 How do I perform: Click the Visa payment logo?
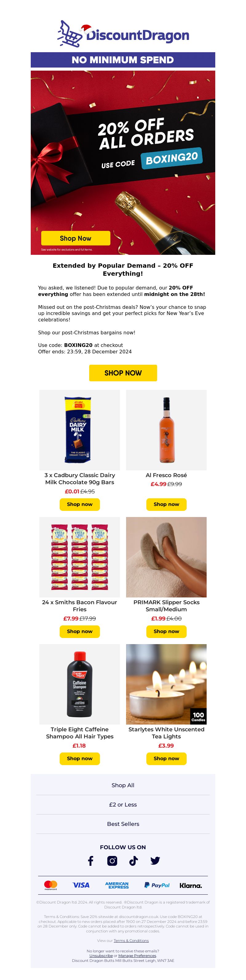(x=81, y=885)
